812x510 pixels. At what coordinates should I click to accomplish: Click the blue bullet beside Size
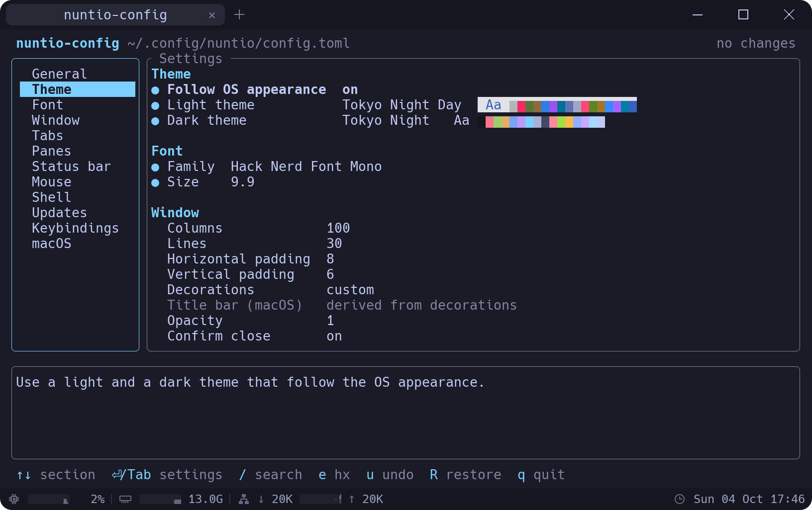point(155,182)
